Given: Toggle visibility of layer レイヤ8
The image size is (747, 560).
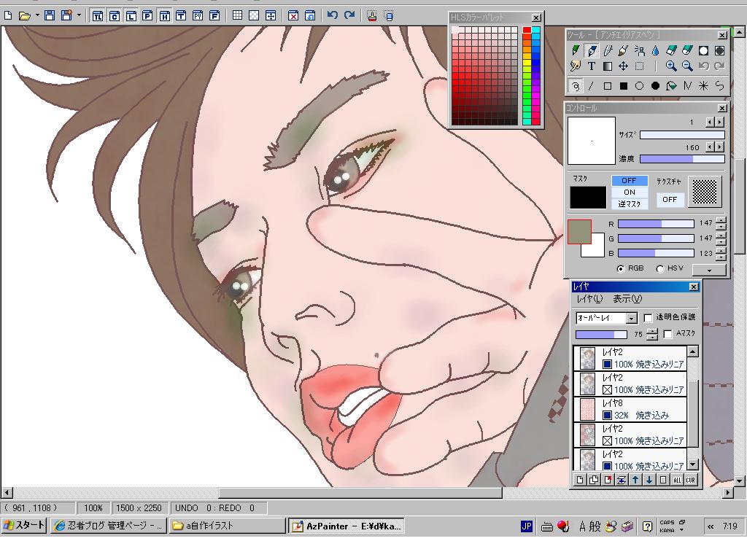Looking at the screenshot, I should point(607,415).
